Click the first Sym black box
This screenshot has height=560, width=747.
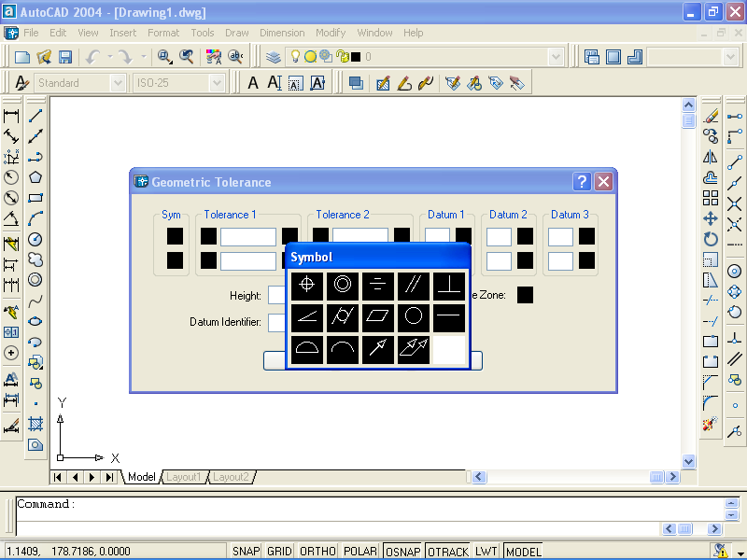tap(175, 236)
